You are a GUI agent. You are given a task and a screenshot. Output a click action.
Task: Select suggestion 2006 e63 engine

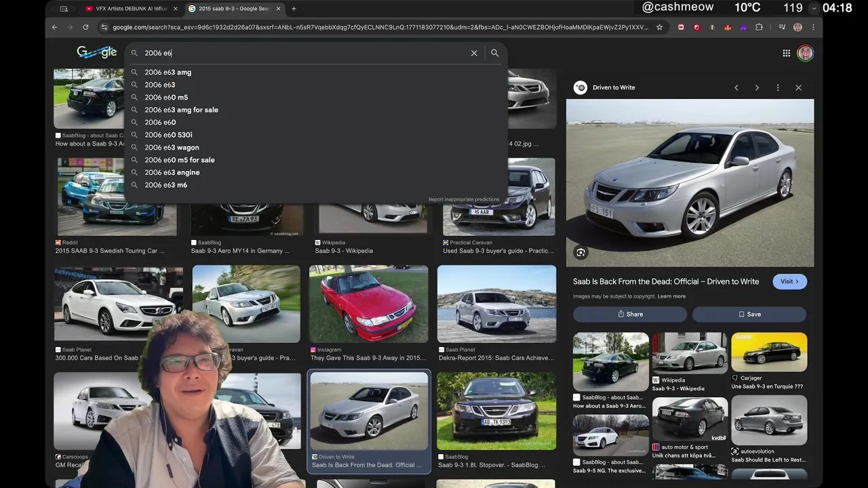coord(172,172)
